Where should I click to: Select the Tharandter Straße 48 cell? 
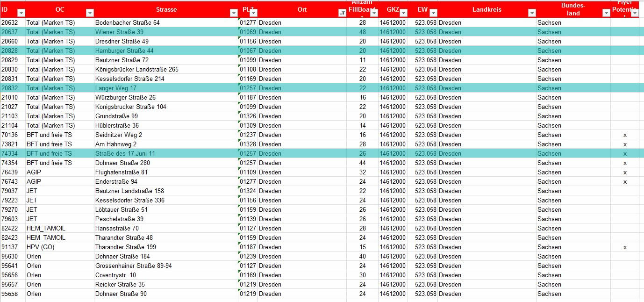click(166, 237)
